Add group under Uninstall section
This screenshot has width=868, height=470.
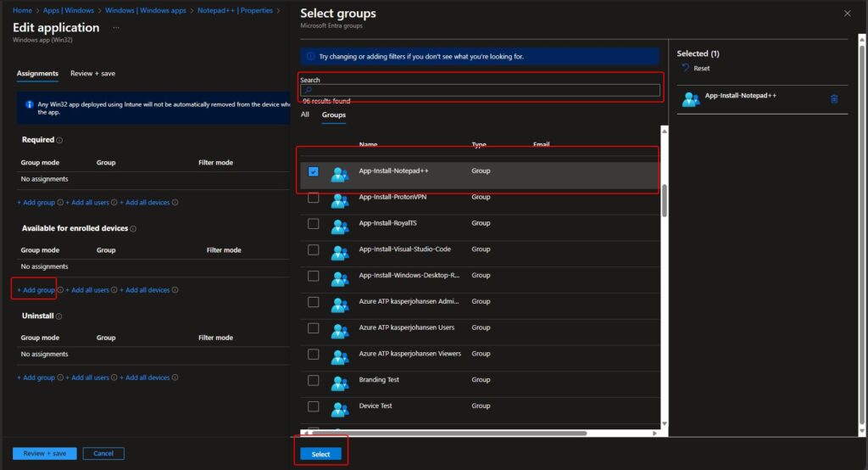[x=36, y=378]
